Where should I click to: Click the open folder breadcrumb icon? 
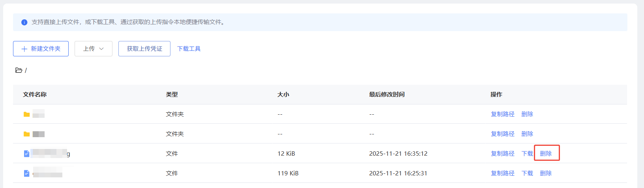click(x=19, y=70)
